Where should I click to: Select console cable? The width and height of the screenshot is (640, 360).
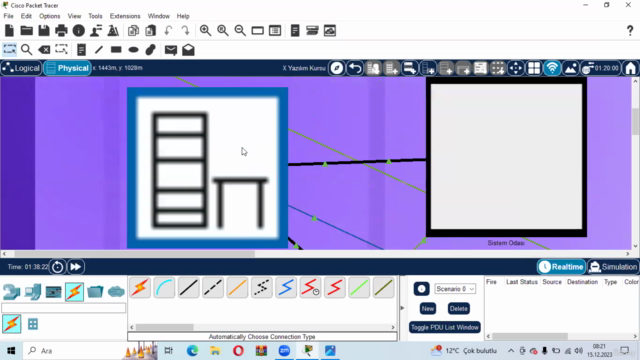[164, 288]
